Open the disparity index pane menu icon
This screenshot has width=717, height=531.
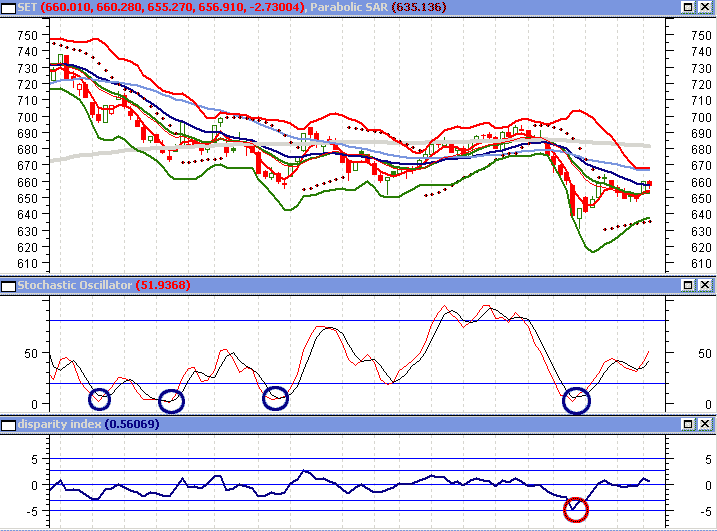[x=8, y=425]
